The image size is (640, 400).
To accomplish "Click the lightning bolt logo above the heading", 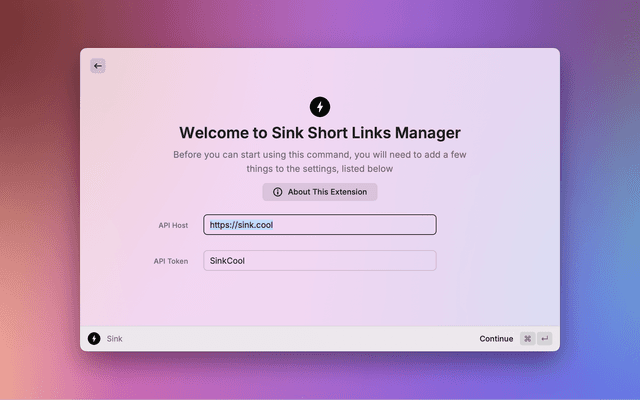I will [x=320, y=106].
